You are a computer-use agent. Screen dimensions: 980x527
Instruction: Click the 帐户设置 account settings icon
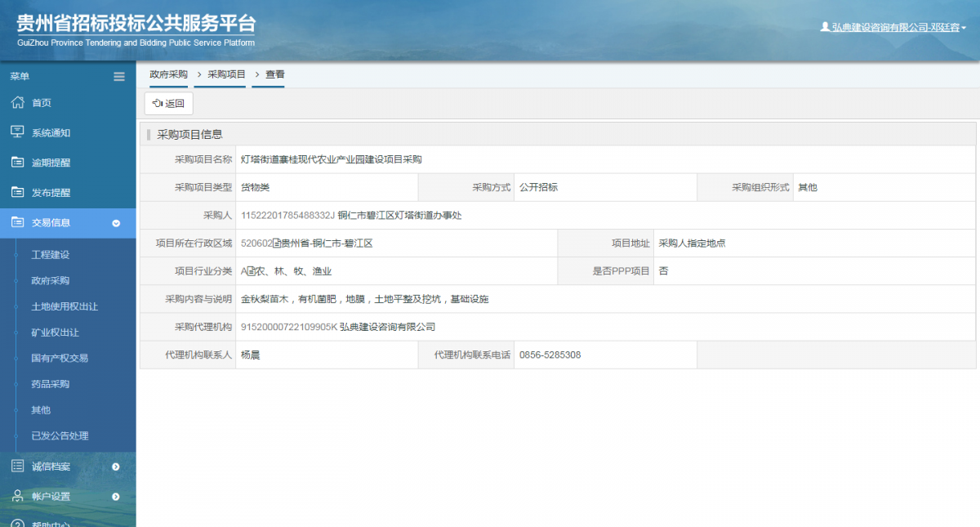pos(16,495)
